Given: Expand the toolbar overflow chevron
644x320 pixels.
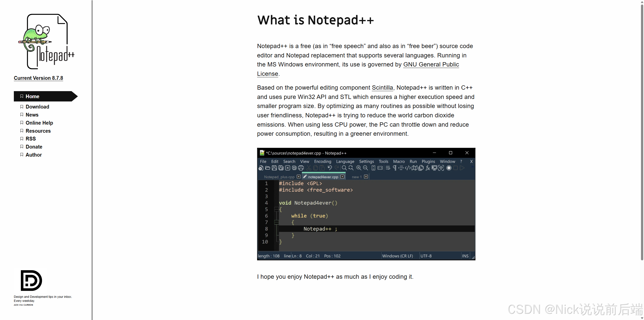Looking at the screenshot, I should [x=472, y=167].
